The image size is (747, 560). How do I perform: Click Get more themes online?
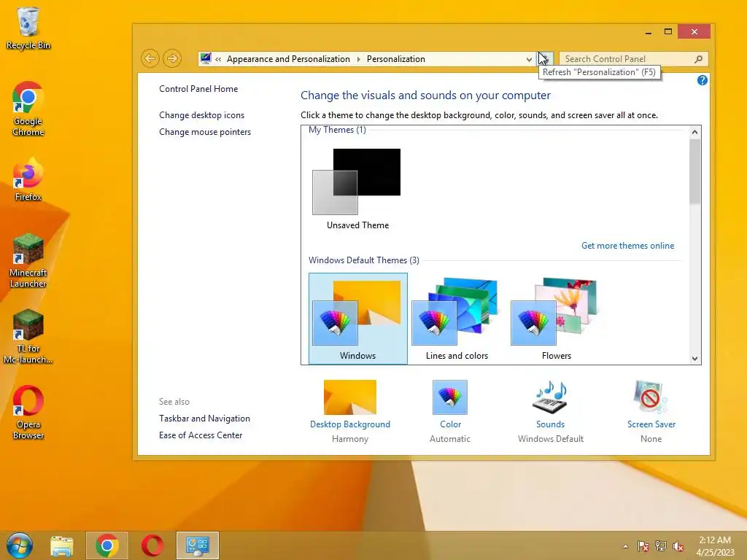(627, 246)
